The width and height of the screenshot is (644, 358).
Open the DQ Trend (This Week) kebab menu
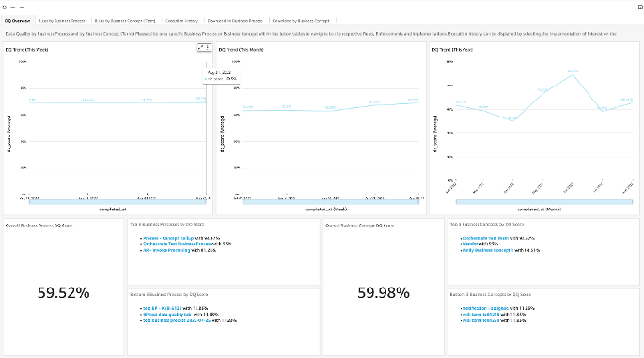point(208,47)
